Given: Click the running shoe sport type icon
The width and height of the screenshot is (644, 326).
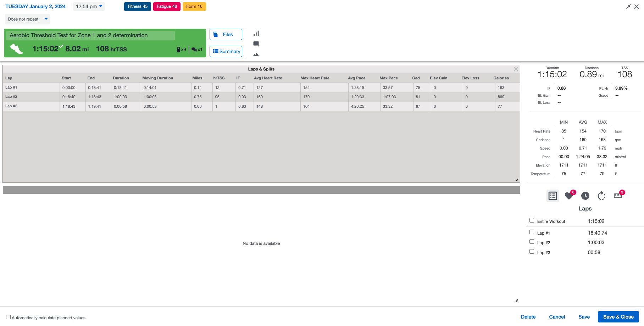Looking at the screenshot, I should pyautogui.click(x=16, y=49).
